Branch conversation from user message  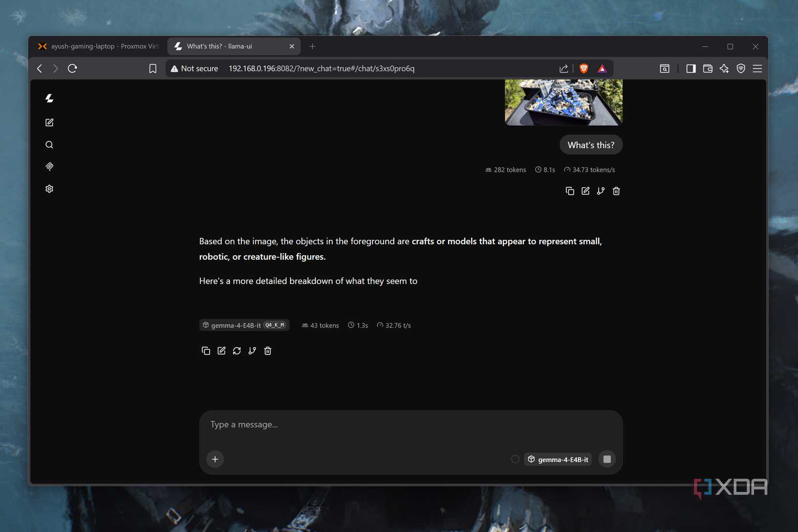tap(601, 191)
